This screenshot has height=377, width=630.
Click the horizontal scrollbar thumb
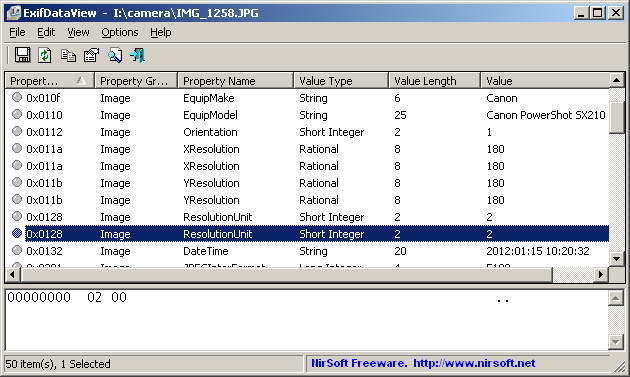click(286, 275)
